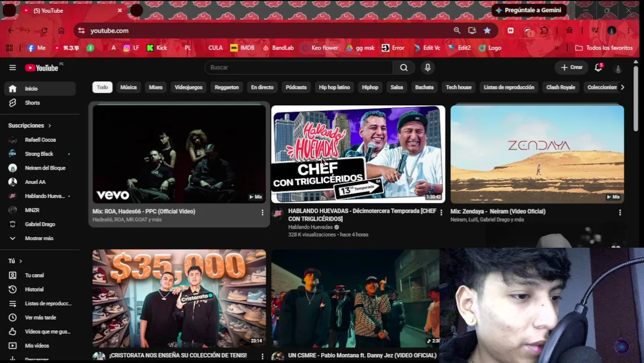This screenshot has height=363, width=644.
Task: Open options menu for Zendaya mix
Action: point(620,213)
